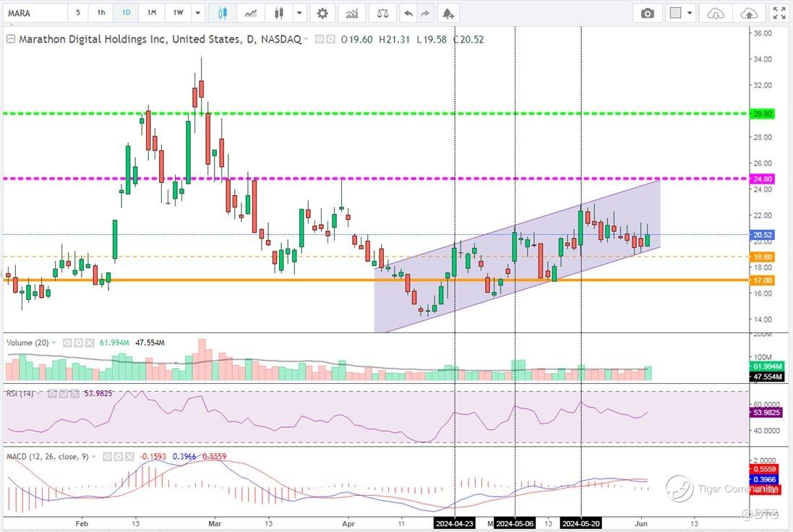The image size is (793, 532).
Task: Hide the RSI indicator via eye icon
Action: coord(53,393)
